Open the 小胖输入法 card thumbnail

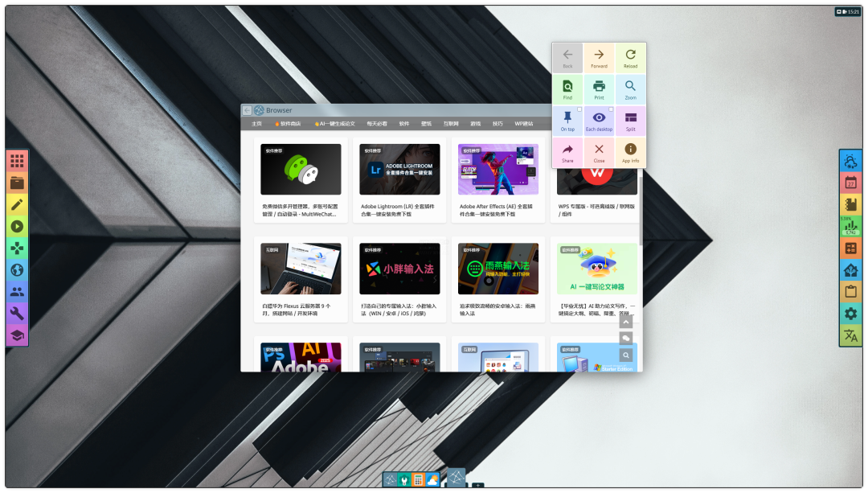click(399, 269)
